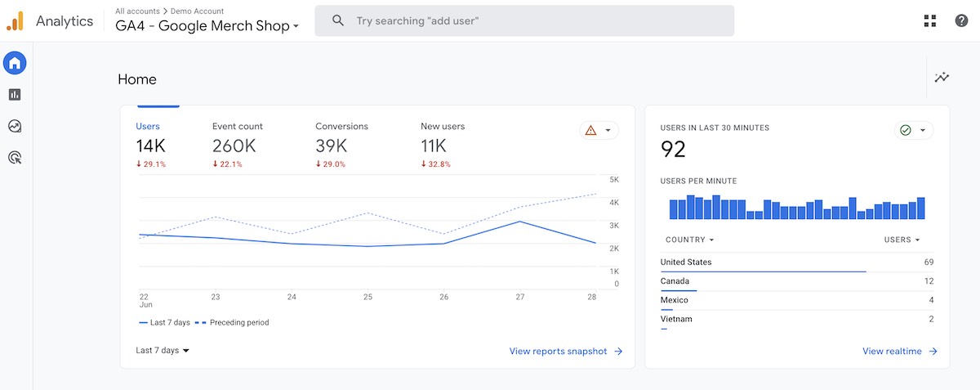Open the Reports icon in sidebar
This screenshot has width=980, height=390.
[x=15, y=95]
